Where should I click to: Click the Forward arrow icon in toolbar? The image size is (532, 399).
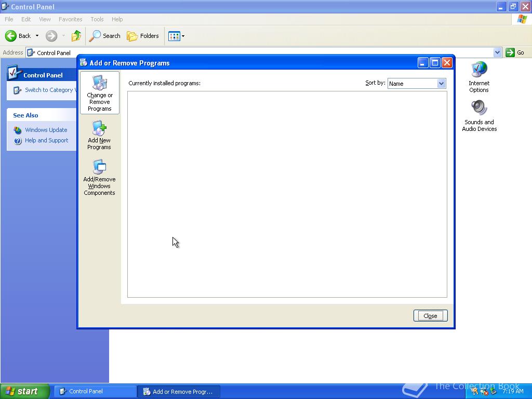pyautogui.click(x=51, y=36)
